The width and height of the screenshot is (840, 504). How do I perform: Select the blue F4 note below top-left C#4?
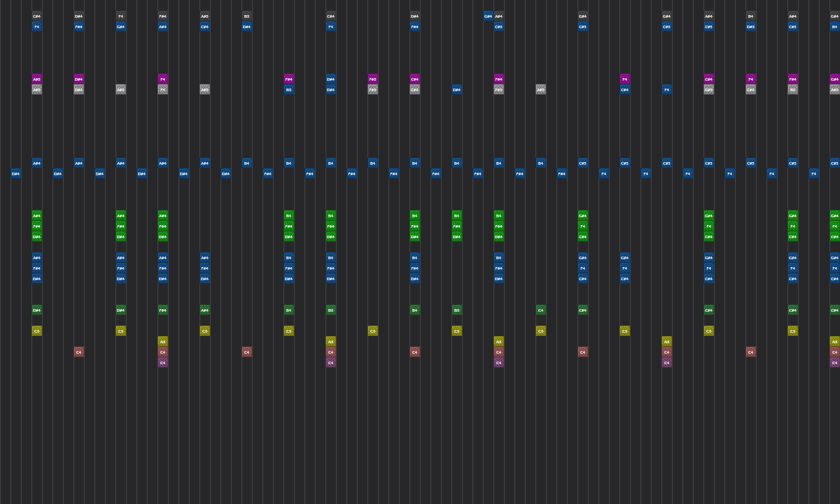click(x=36, y=26)
